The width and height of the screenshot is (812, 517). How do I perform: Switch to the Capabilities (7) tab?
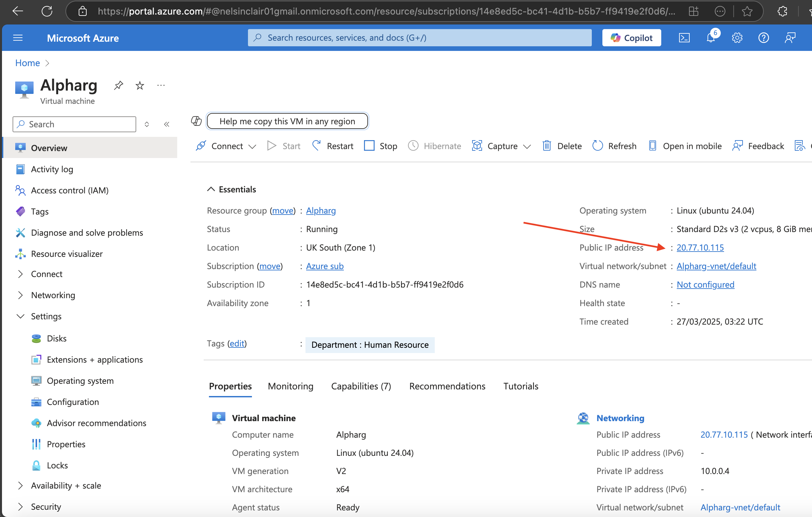coord(361,386)
